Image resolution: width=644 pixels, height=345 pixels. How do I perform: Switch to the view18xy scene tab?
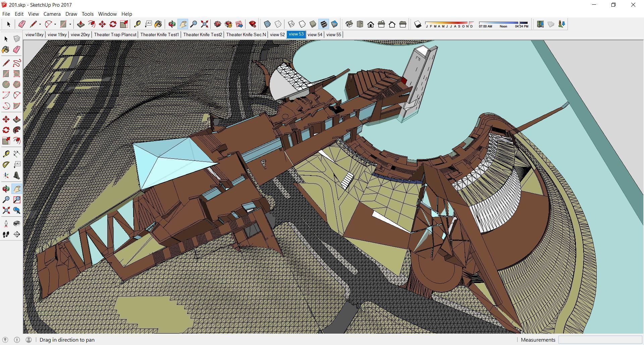point(35,34)
